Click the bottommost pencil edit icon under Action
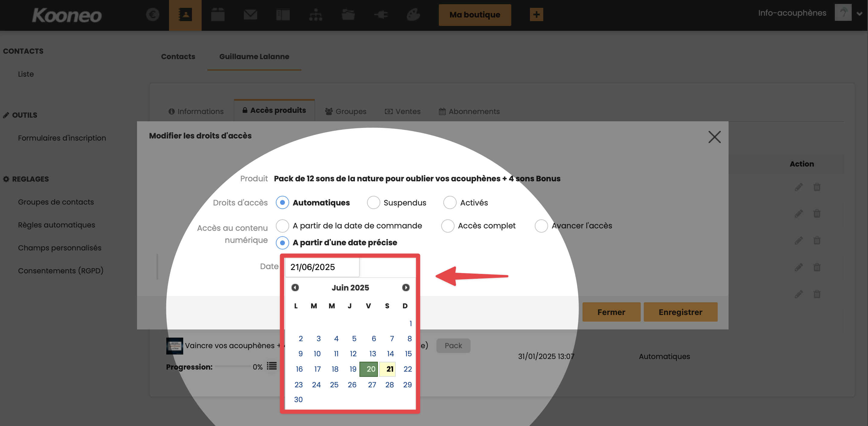The image size is (868, 426). click(x=798, y=294)
